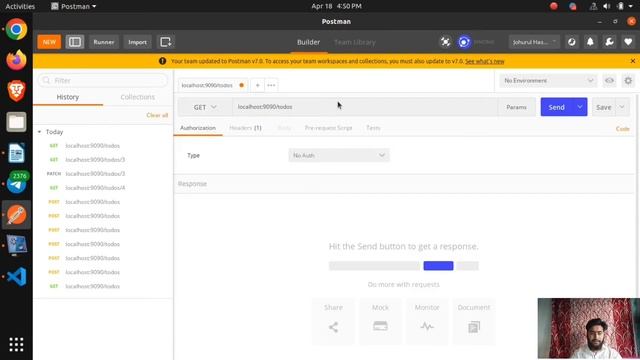The image size is (640, 360).
Task: Click the sync status icon
Action: (464, 42)
